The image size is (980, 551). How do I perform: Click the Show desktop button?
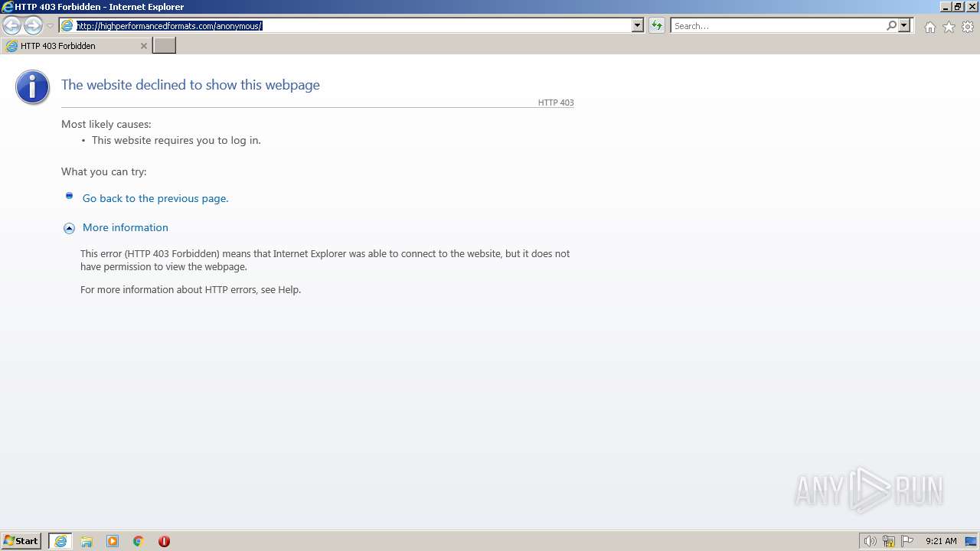[x=972, y=541]
